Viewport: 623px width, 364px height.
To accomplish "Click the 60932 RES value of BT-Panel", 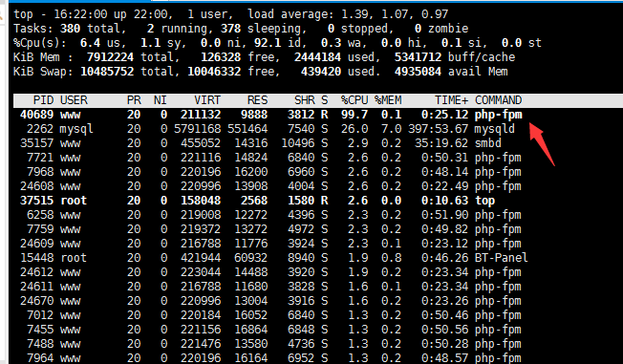I will (250, 258).
